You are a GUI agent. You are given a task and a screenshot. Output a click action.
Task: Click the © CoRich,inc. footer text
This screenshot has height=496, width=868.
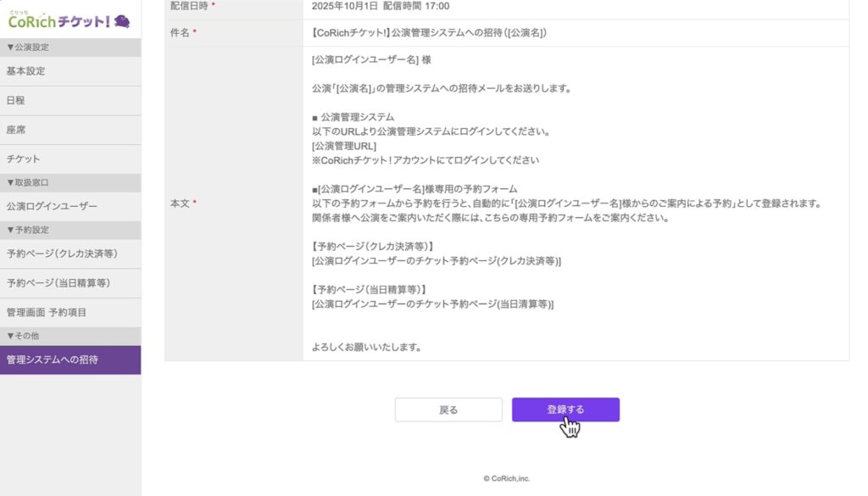[x=506, y=478]
